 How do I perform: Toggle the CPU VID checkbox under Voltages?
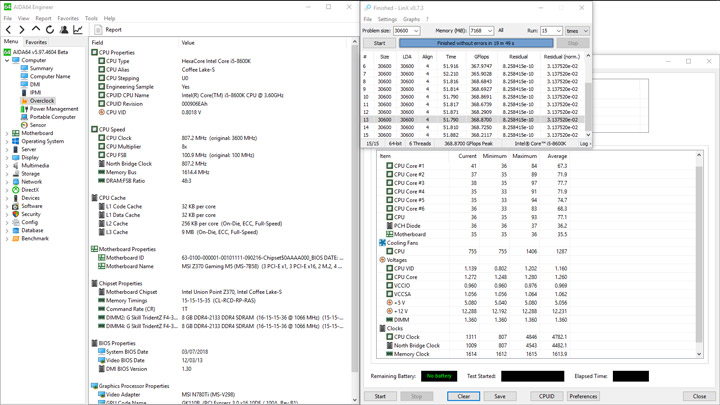pyautogui.click(x=389, y=268)
